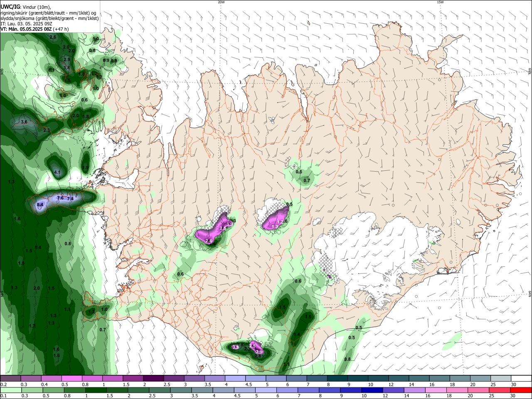The image size is (532, 399).
Task: Select the pale lavender 4–4.5 swatch in upper legend
Action: (235, 378)
